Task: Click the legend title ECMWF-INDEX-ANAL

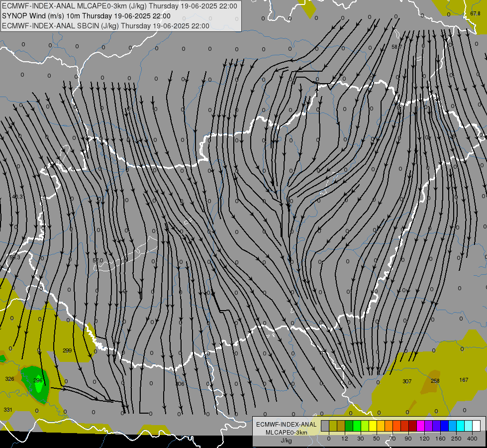Action: click(x=287, y=425)
